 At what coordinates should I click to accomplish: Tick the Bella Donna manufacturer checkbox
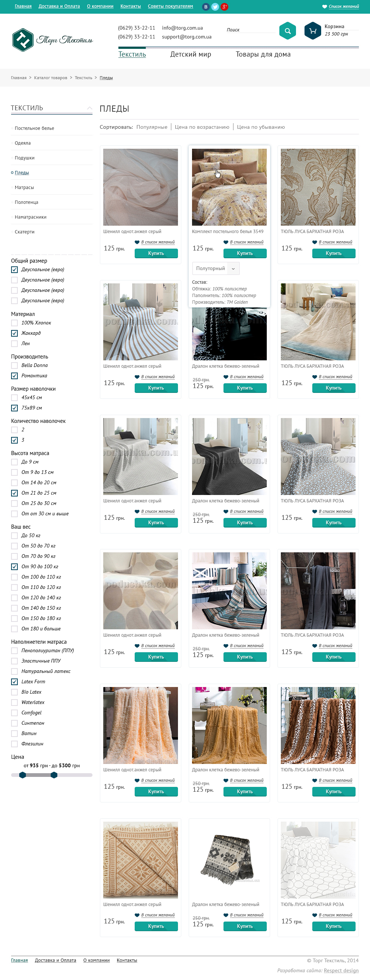[14, 365]
